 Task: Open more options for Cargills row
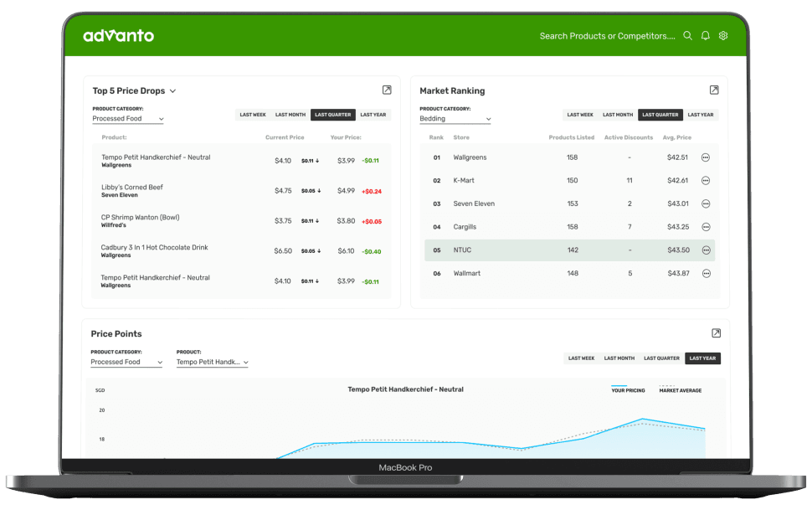(x=706, y=227)
